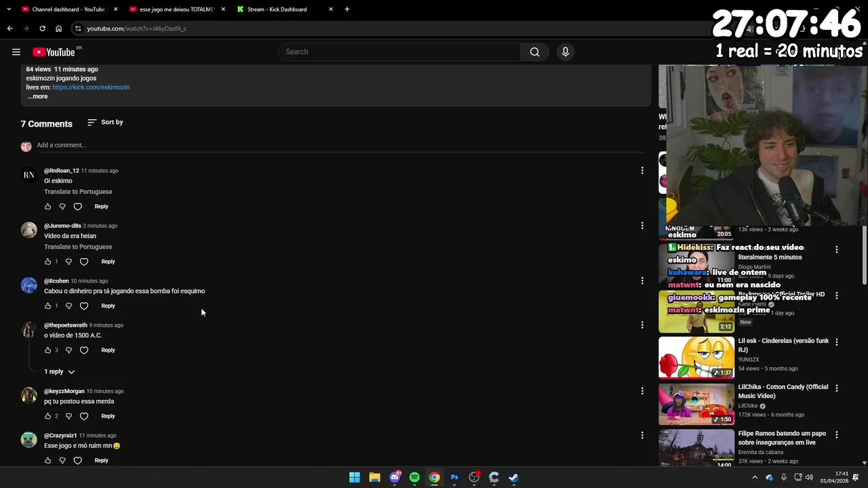Heart the comment by @RnRoan_12
This screenshot has height=488, width=868.
pyautogui.click(x=78, y=207)
